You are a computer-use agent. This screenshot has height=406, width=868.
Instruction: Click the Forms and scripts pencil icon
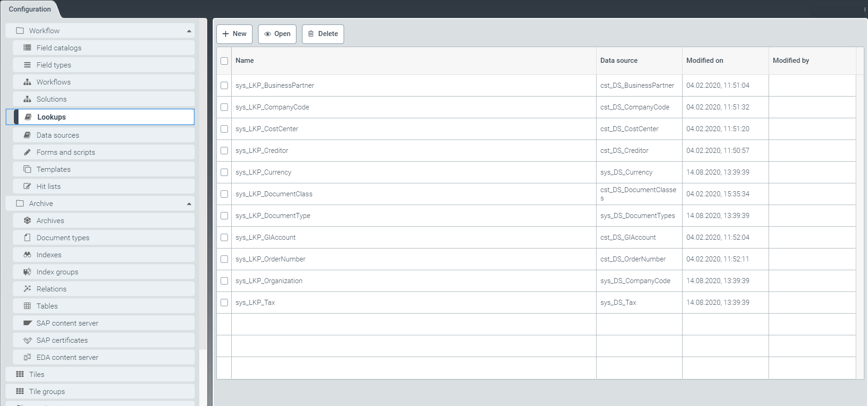point(27,152)
